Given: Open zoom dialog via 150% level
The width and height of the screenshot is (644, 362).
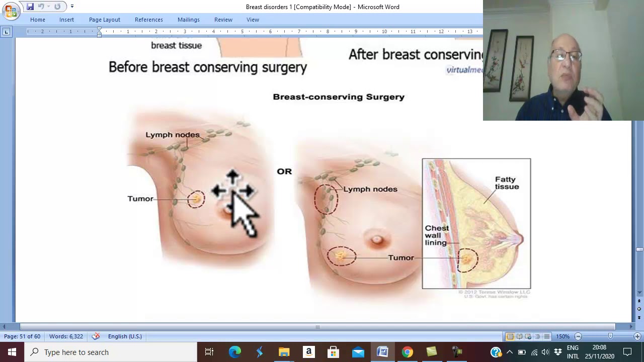Looking at the screenshot, I should pos(563,336).
